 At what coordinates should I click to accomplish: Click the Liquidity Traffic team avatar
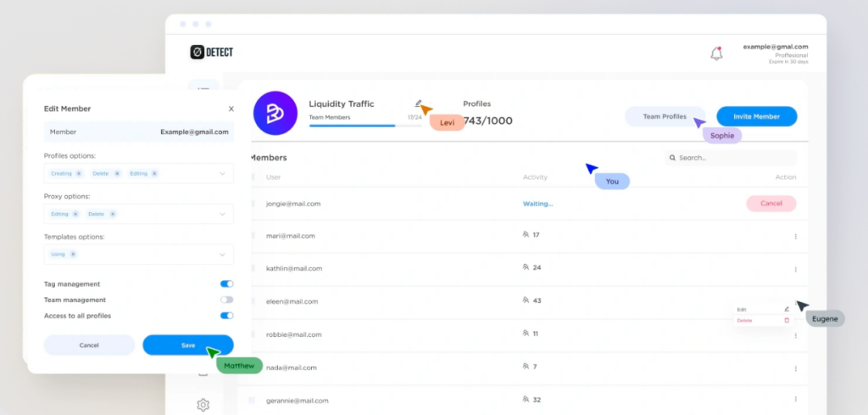pyautogui.click(x=275, y=113)
